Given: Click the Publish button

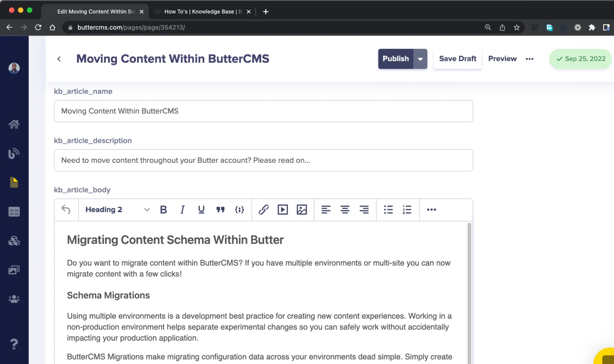Looking at the screenshot, I should (396, 59).
